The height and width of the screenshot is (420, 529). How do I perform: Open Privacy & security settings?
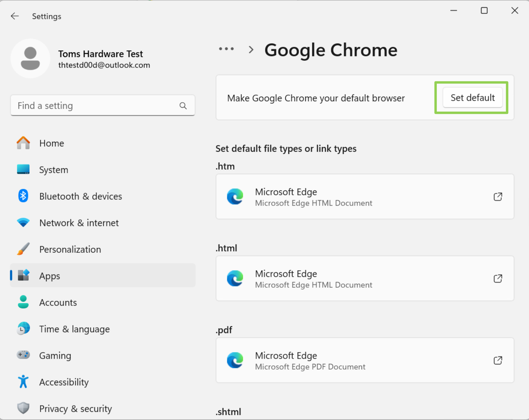click(103, 408)
